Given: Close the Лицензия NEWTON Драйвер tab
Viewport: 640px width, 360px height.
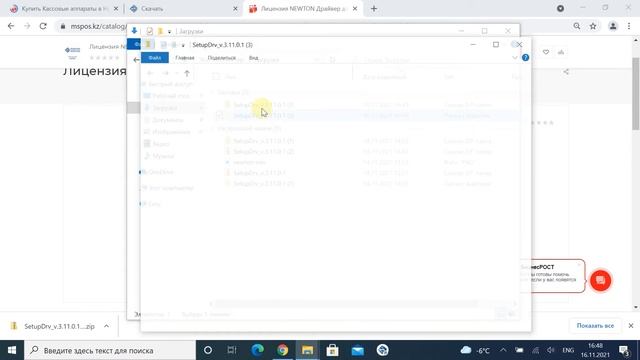Looking at the screenshot, I should [x=355, y=9].
